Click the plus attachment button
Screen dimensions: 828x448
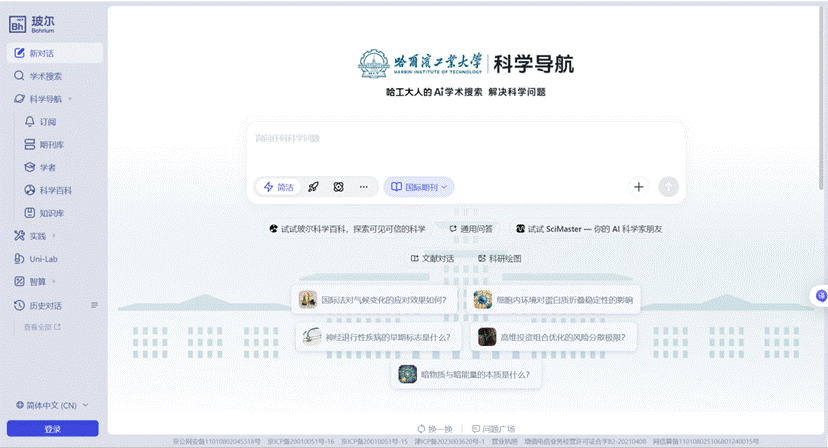click(638, 187)
